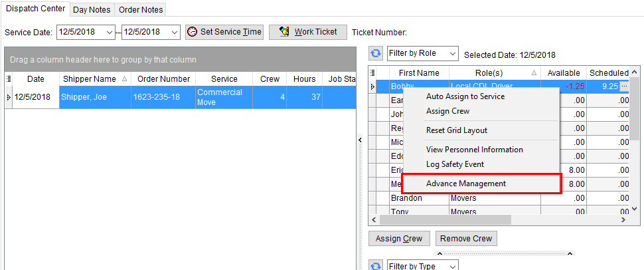The width and height of the screenshot is (644, 270).
Task: Select Log Safety Event in context menu
Action: pyautogui.click(x=455, y=164)
